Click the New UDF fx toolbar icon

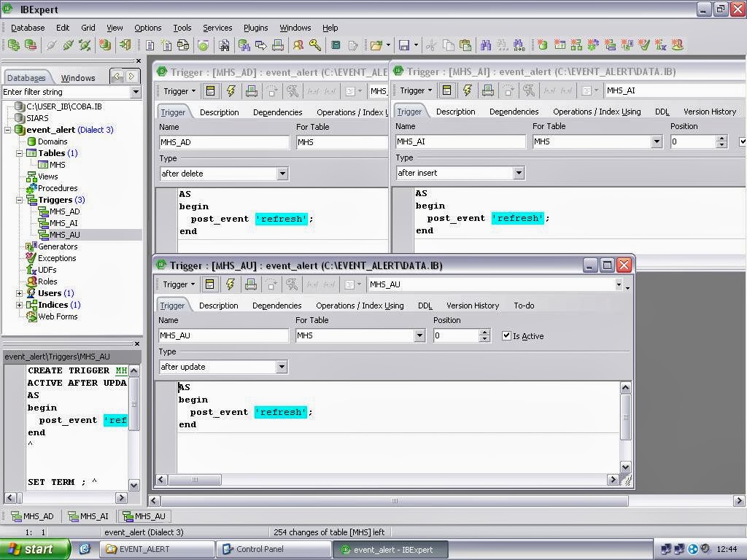coord(660,45)
